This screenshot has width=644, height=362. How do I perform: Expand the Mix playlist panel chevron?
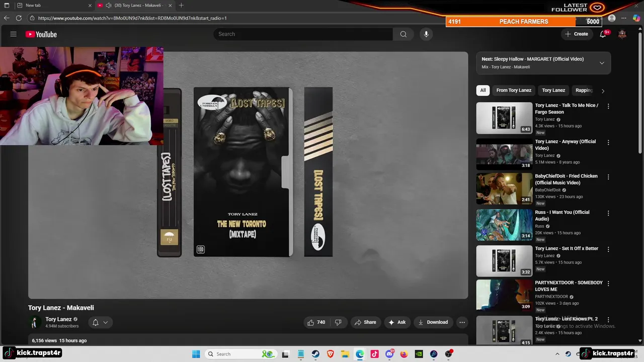tap(602, 63)
